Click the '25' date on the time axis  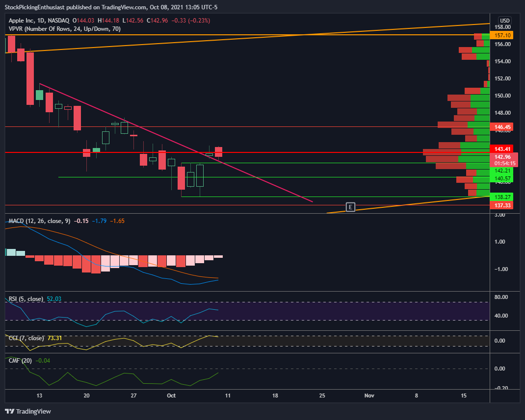322,395
